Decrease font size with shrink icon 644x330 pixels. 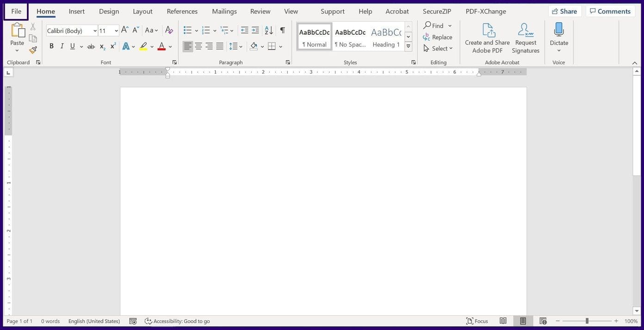pos(136,30)
